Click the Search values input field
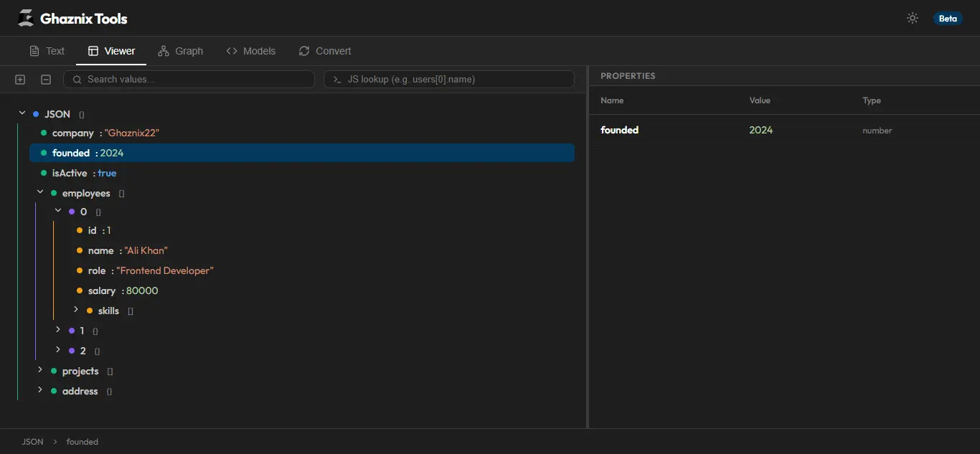 click(189, 79)
